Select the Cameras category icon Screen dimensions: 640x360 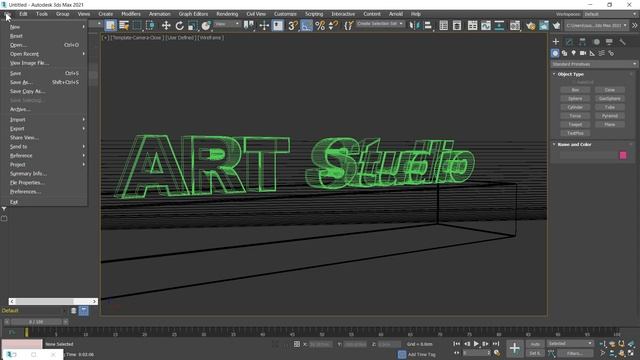click(583, 53)
